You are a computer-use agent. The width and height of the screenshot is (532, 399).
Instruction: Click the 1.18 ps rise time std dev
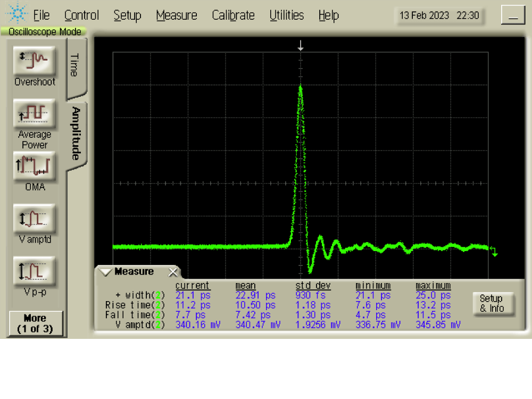313,305
